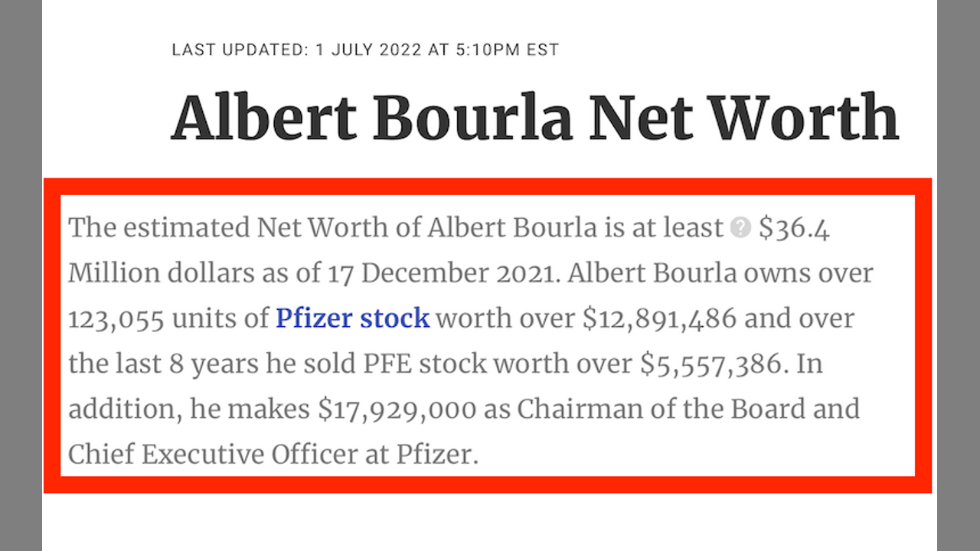Viewport: 980px width, 551px height.
Task: Open the Pfizer stock link
Action: tap(352, 318)
